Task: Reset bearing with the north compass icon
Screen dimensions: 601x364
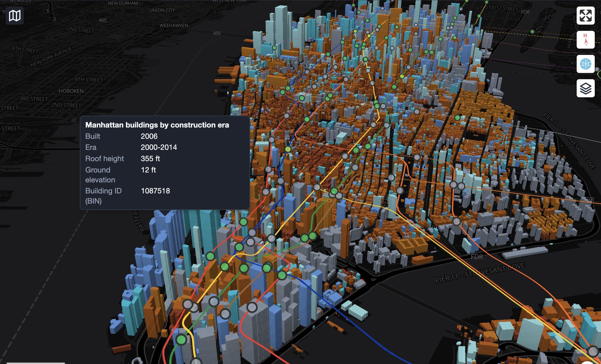Action: pos(586,40)
